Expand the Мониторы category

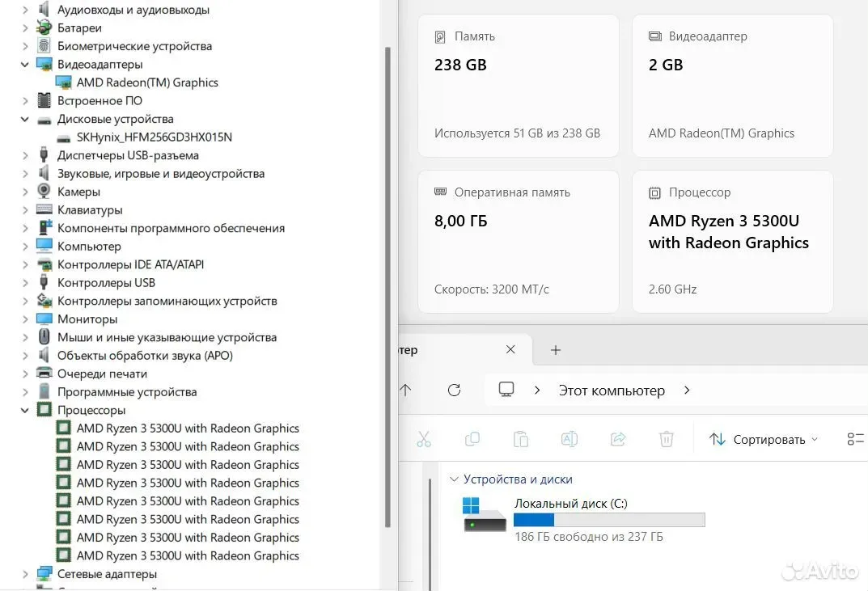[x=25, y=319]
